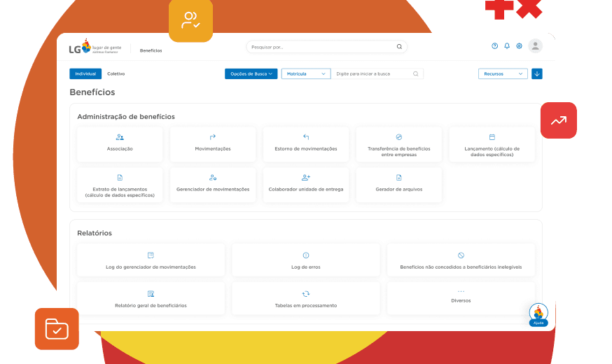Expand the Opções de Busca dropdown
Viewport: 612px width, 364px height.
(x=251, y=73)
